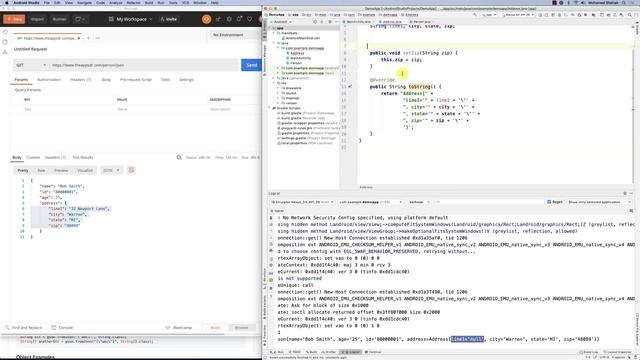Switch to the Authorization tab
The width and height of the screenshot is (640, 360).
49,80
